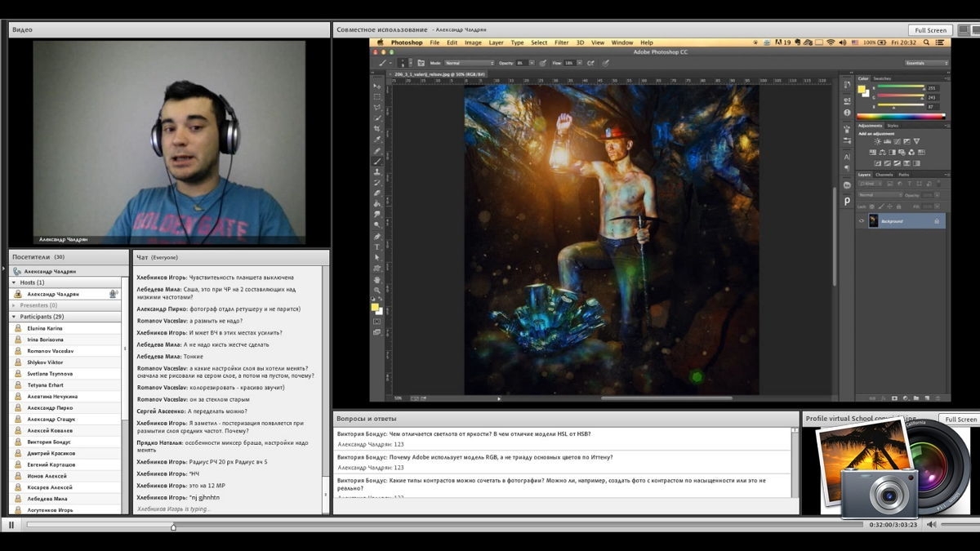Viewport: 980px width, 551px height.
Task: Open the Window menu in Photoshop
Action: tap(622, 42)
